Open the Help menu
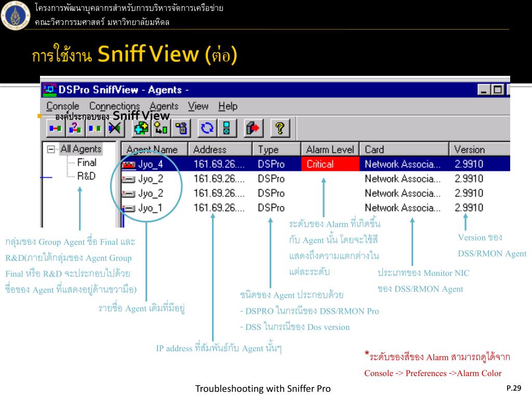 point(228,106)
